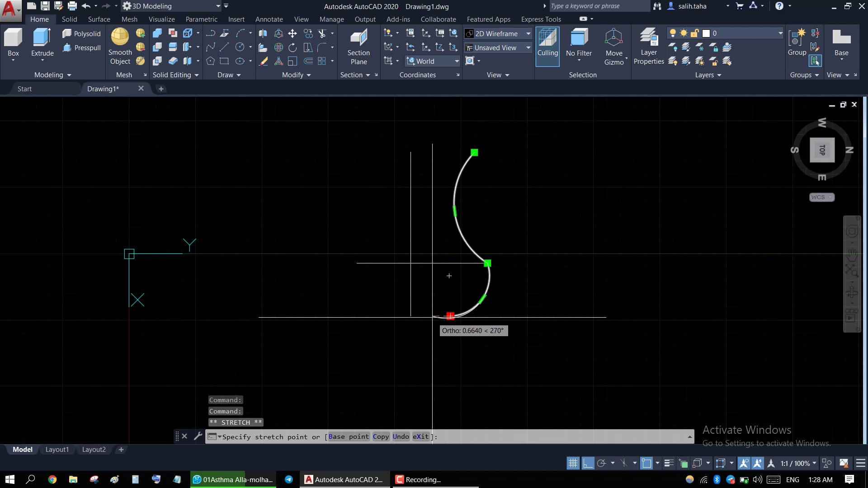
Task: Select the Move tool in Modify panel
Action: 292,33
